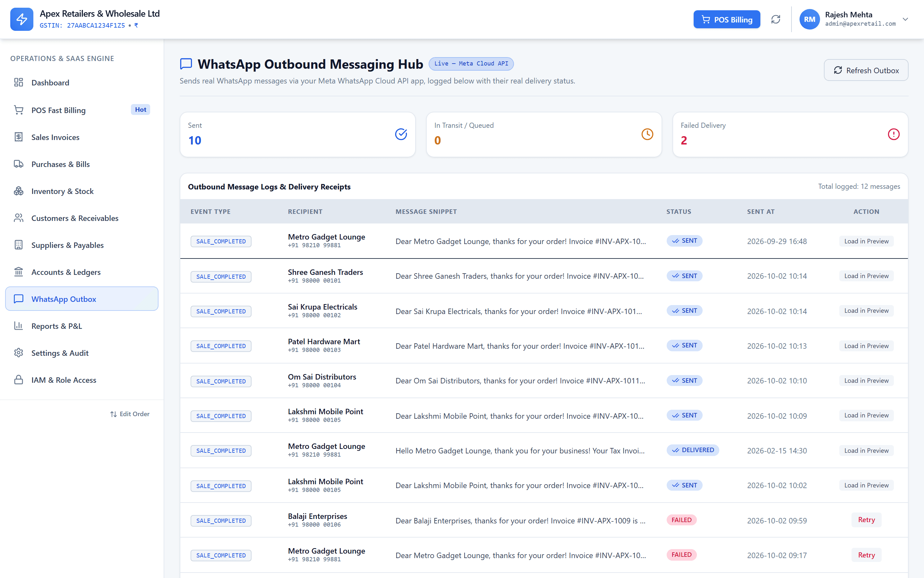Load Patel Hardware Mart message in preview
The width and height of the screenshot is (924, 578).
tap(866, 346)
